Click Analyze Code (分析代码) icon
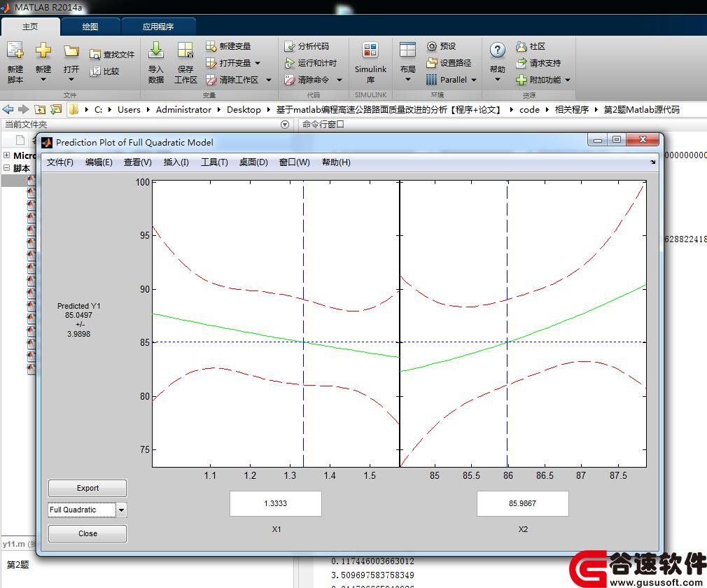The image size is (707, 588). coord(290,46)
